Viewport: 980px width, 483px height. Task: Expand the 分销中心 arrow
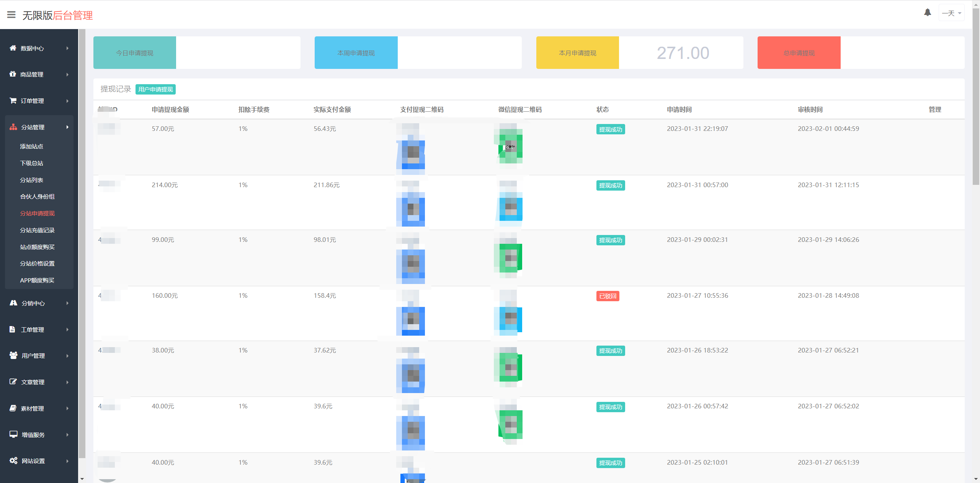[67, 303]
